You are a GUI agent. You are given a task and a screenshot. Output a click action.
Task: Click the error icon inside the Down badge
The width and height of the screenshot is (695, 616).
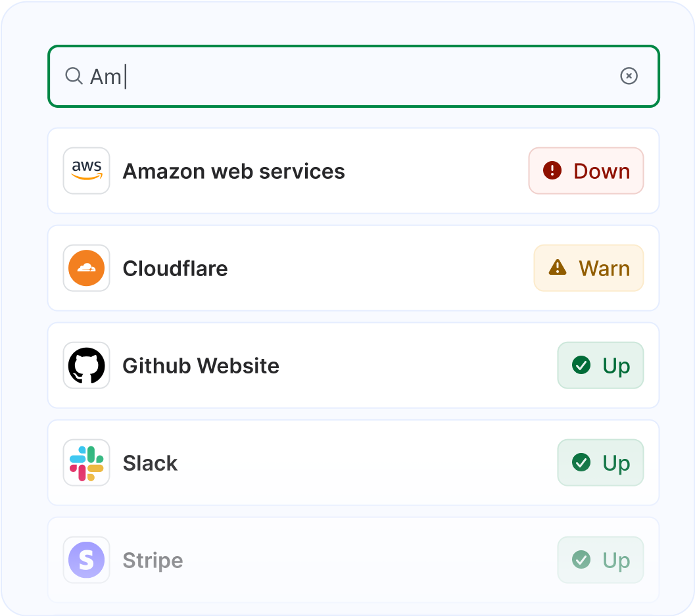[553, 170]
